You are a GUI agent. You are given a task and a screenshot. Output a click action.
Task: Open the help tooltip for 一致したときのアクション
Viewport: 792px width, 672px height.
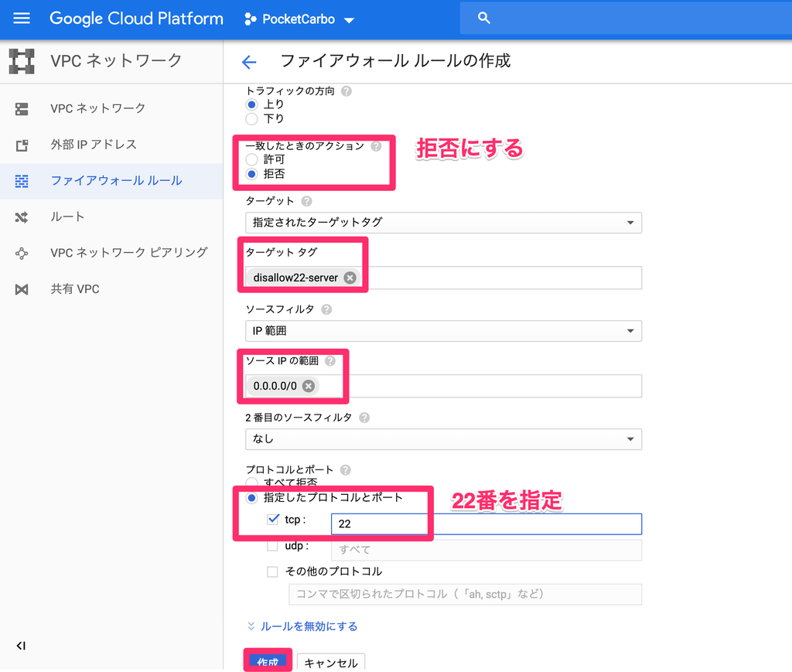point(376,145)
